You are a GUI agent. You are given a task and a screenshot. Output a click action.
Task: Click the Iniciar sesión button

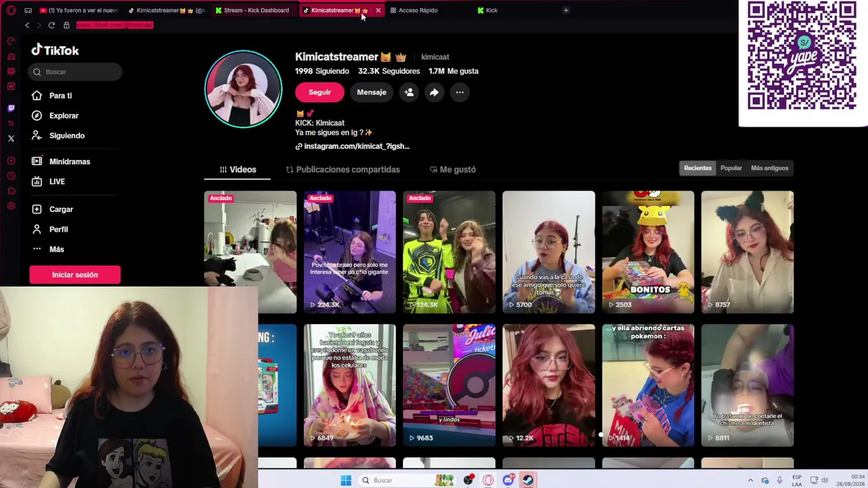tap(75, 274)
